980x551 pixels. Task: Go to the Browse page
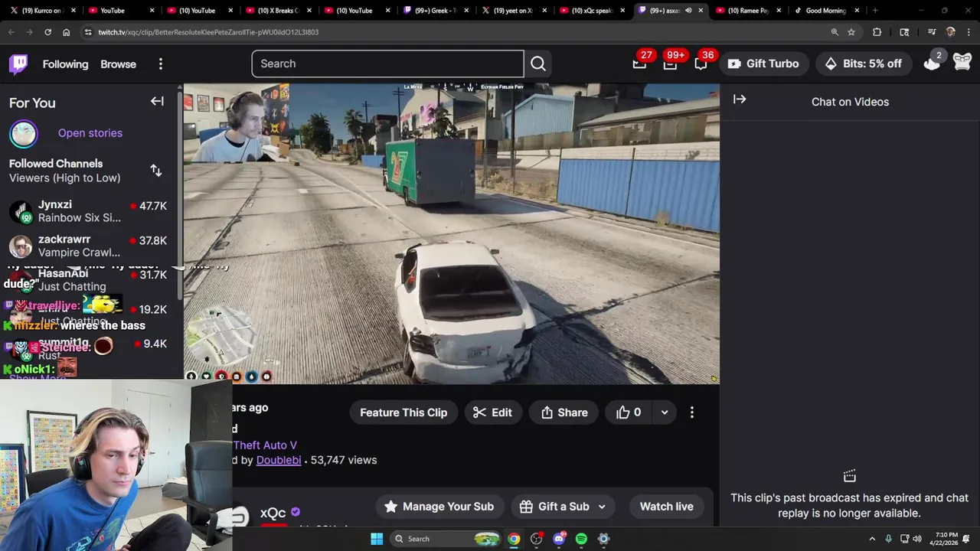[118, 64]
